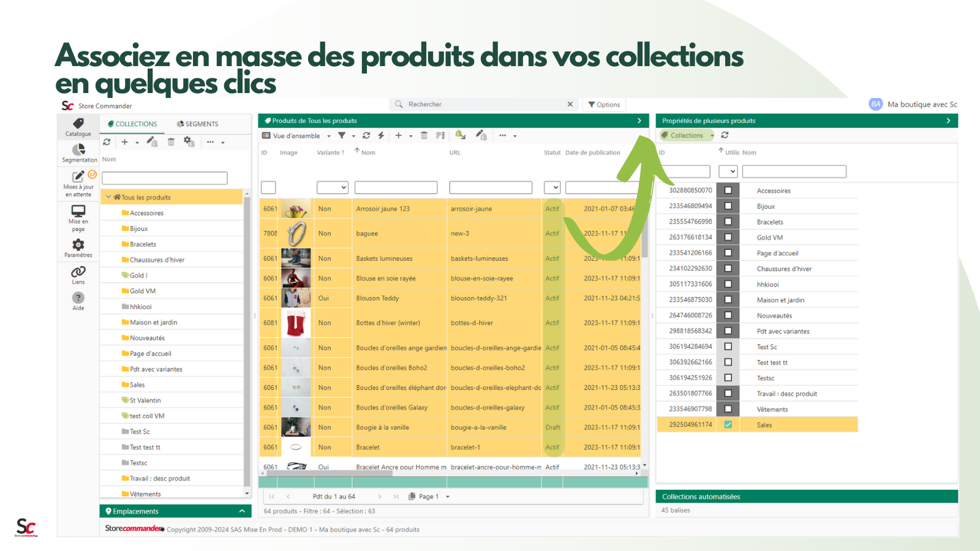980x551 pixels.
Task: Focus the Rechercher search field
Action: point(484,104)
